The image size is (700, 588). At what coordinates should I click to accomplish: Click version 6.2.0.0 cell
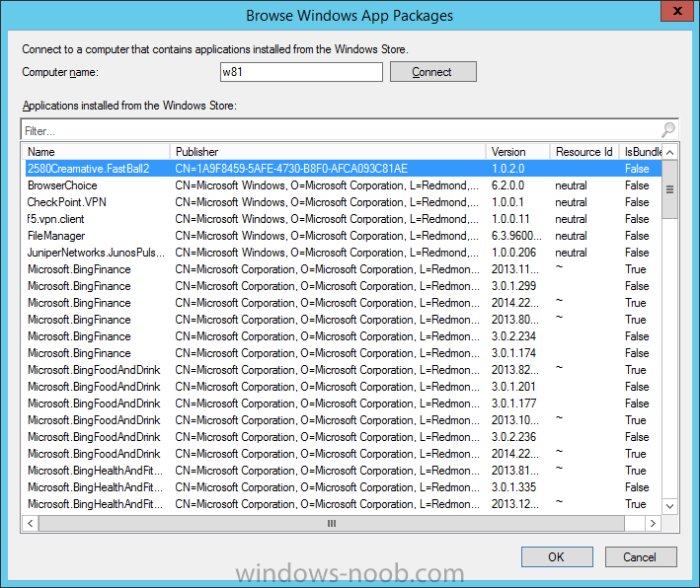click(x=508, y=185)
